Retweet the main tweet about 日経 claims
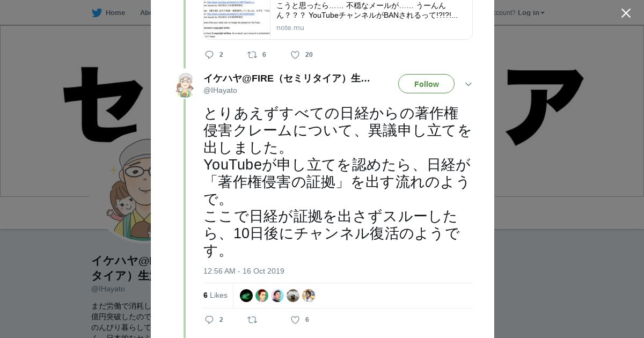Image resolution: width=644 pixels, height=338 pixels. click(252, 320)
